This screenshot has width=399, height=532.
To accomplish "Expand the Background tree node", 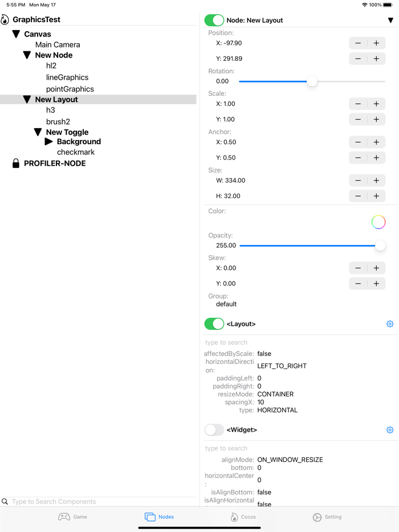I will point(49,142).
